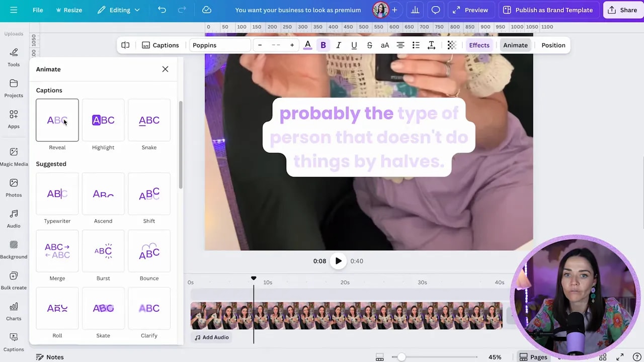Close the Animate panel
The image size is (644, 362).
165,69
